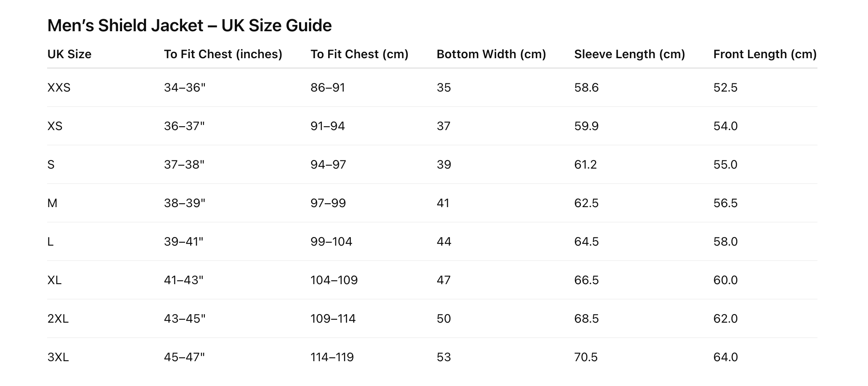Click the To Fit Chest (cm) header
The width and height of the screenshot is (868, 386).
(359, 54)
